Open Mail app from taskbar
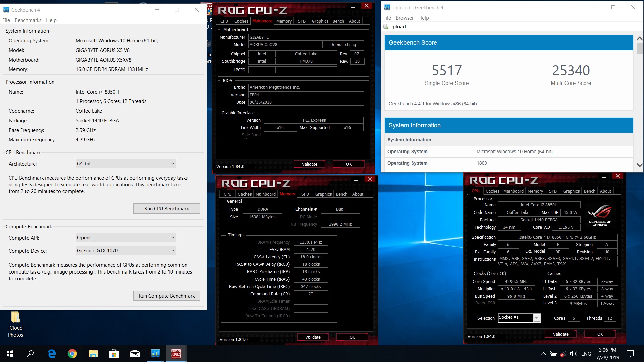 click(135, 354)
